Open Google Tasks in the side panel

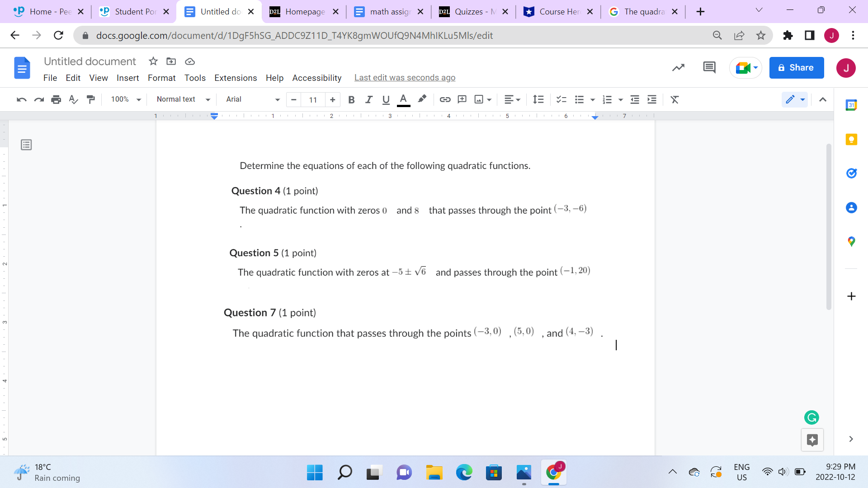coord(852,173)
